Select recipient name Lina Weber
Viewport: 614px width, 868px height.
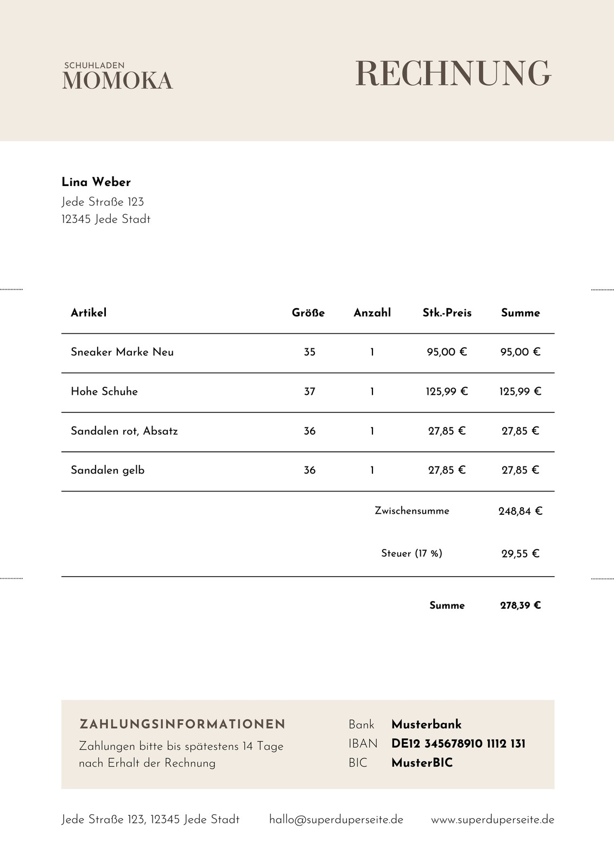(96, 182)
